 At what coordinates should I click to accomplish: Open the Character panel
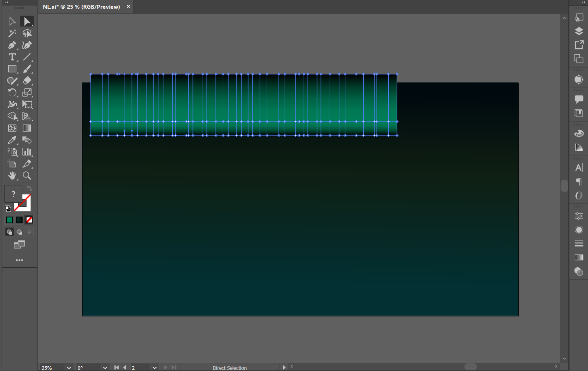pos(579,167)
